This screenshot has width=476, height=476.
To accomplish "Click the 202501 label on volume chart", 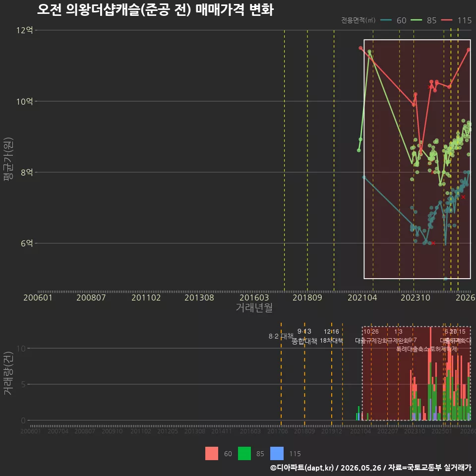I will coord(442,431).
